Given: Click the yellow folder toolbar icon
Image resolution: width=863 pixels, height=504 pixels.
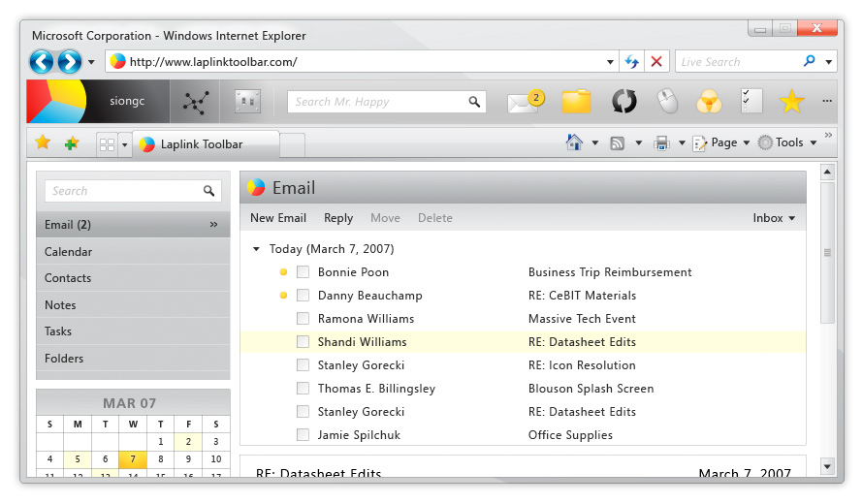Looking at the screenshot, I should pyautogui.click(x=576, y=102).
